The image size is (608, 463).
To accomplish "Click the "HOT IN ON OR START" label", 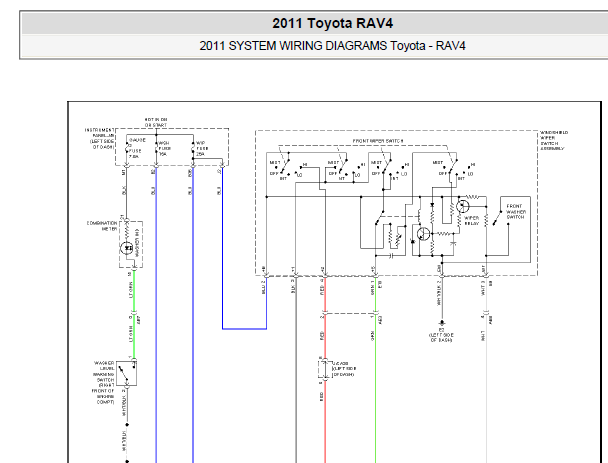I will click(156, 122).
